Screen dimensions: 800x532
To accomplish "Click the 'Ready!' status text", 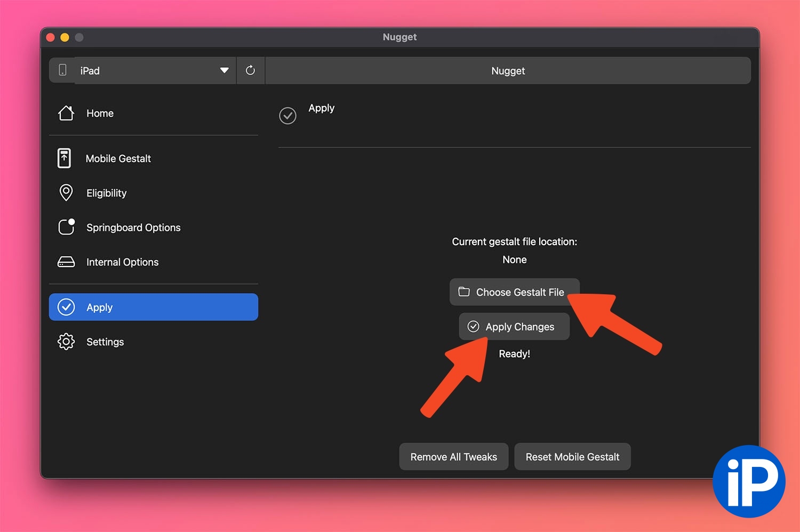I will coord(514,354).
